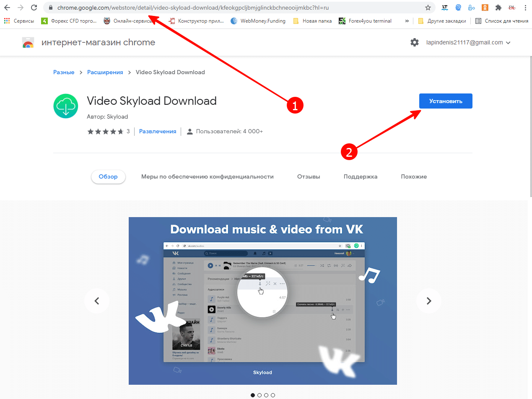The image size is (532, 399).
Task: Click the address bar URL field
Action: [235, 8]
